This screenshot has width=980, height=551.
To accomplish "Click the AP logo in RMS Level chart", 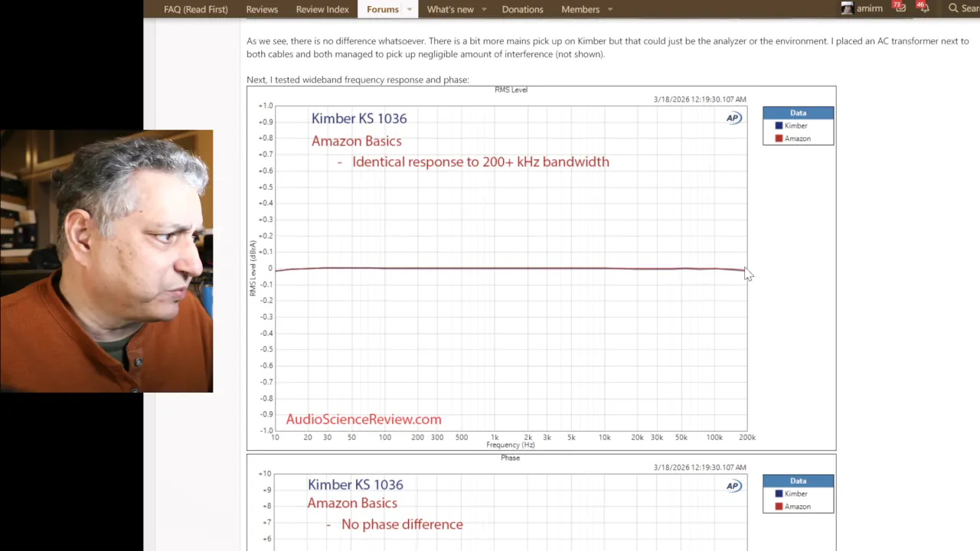I will 733,118.
